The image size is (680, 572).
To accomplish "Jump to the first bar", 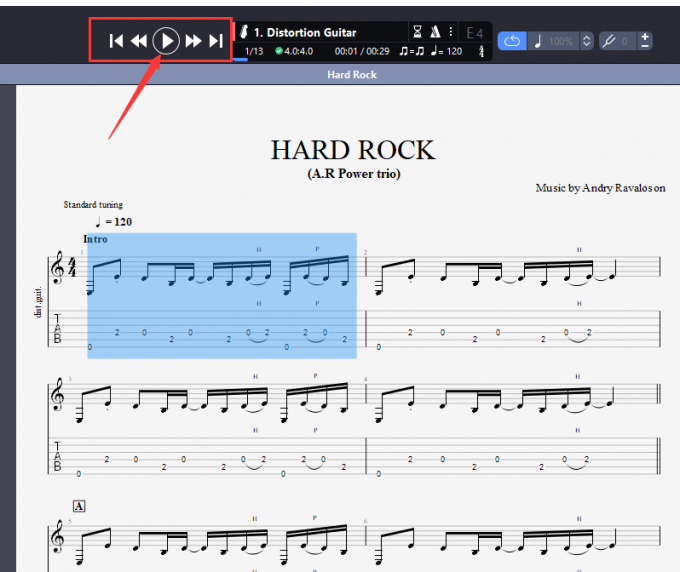I will pyautogui.click(x=116, y=41).
